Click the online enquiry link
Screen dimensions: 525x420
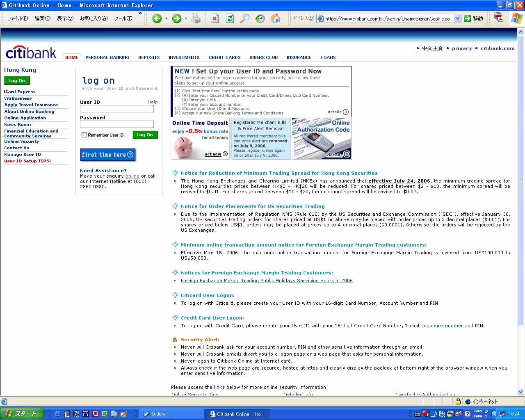[132, 176]
